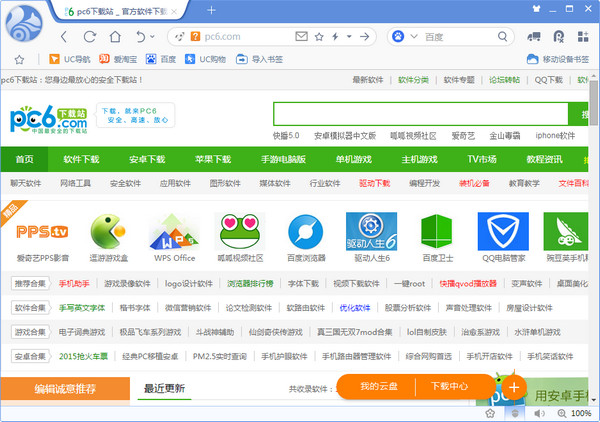Viewport: 600px width, 422px height.
Task: Bookmark this page with the star icon
Action: point(319,37)
